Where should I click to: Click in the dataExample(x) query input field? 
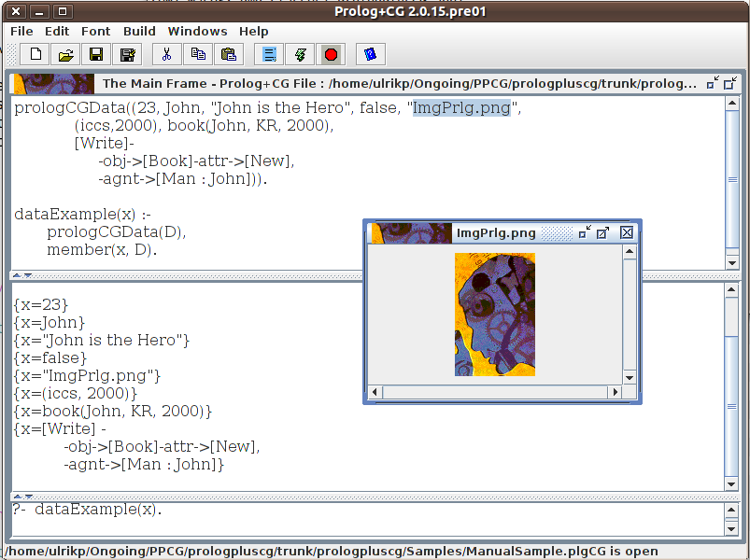364,511
